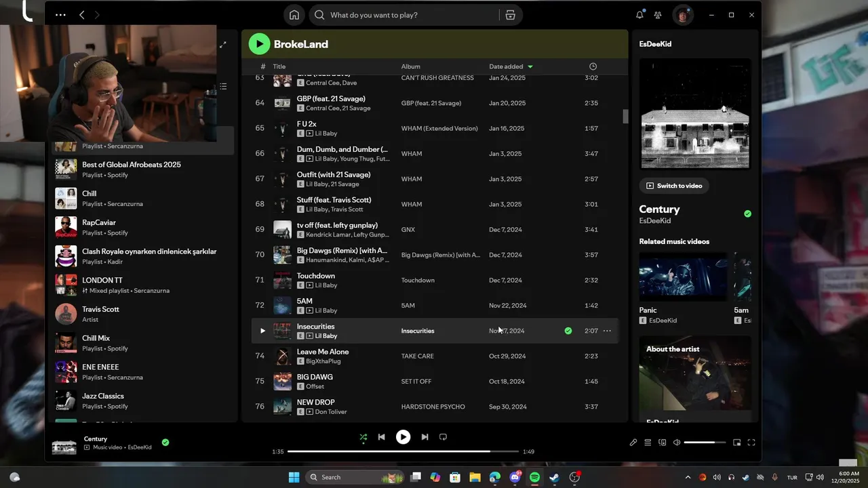The image size is (868, 488).
Task: Select the NEW DROP track title
Action: coord(315,403)
